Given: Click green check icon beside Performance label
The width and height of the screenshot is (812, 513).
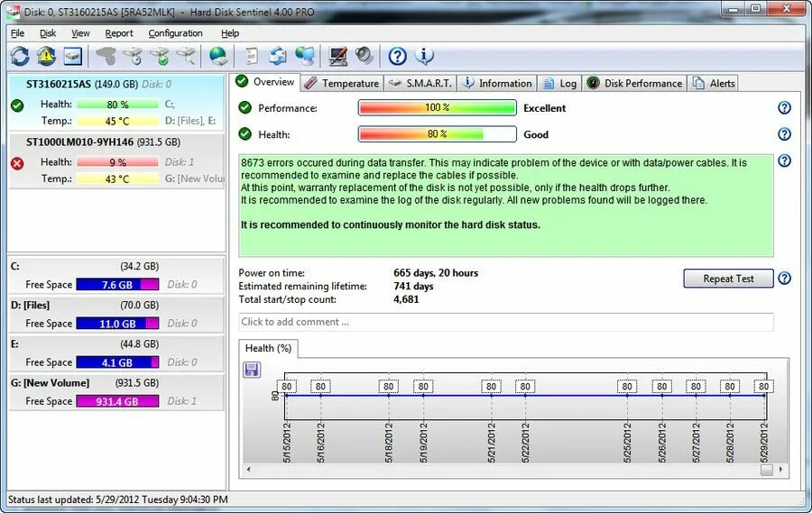Looking at the screenshot, I should pos(245,107).
